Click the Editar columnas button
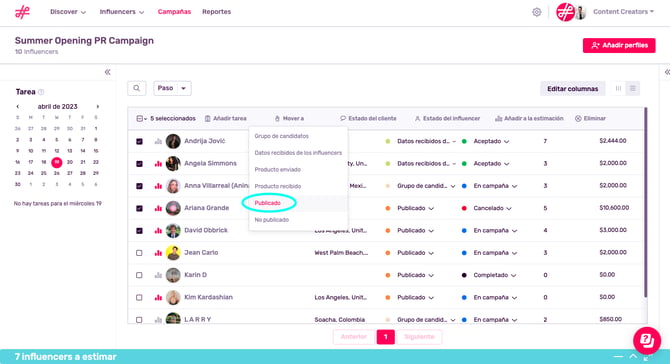670x364 pixels. pos(573,89)
